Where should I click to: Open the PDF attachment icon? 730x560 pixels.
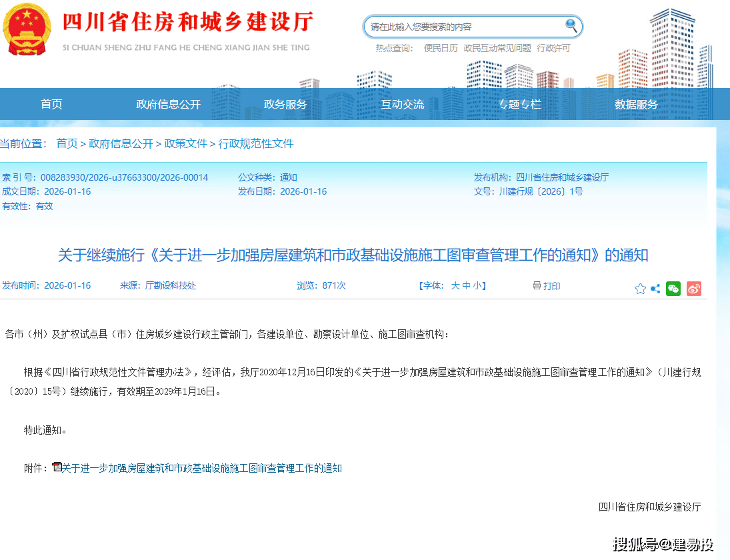click(57, 467)
